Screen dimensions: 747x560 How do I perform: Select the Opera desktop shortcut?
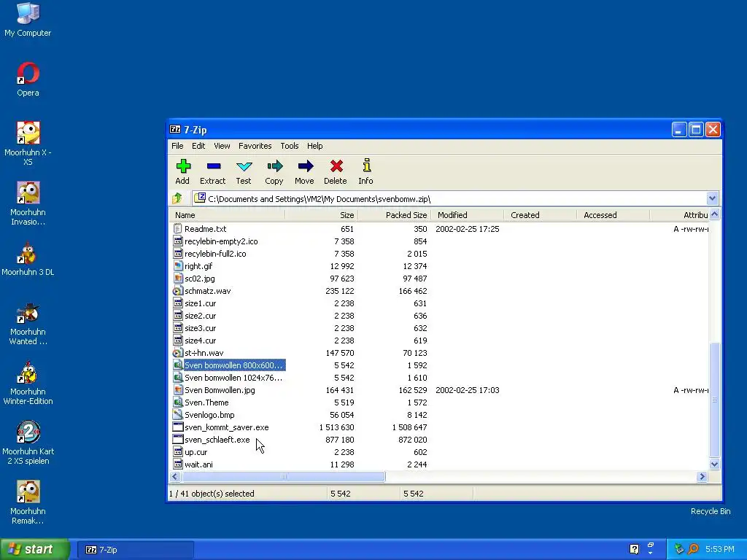click(28, 74)
